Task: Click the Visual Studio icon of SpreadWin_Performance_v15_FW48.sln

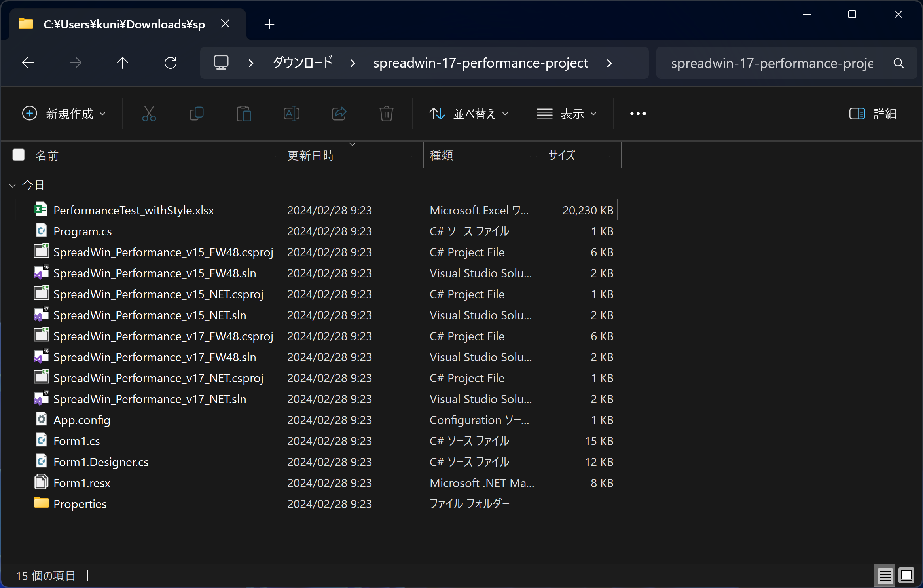Action: click(x=41, y=272)
